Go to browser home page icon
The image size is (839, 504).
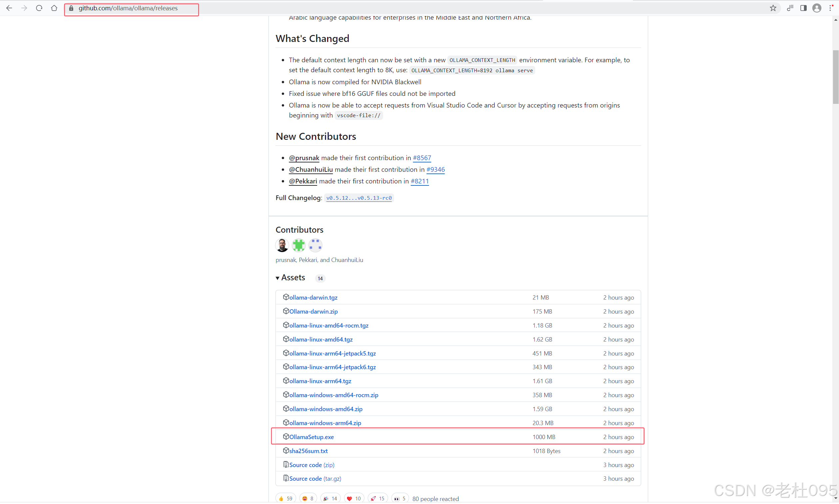[54, 8]
